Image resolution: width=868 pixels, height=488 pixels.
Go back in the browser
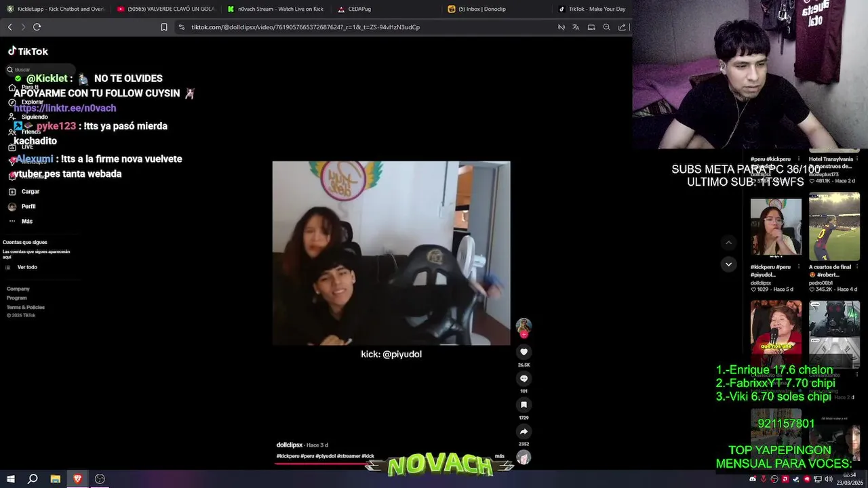coord(9,27)
